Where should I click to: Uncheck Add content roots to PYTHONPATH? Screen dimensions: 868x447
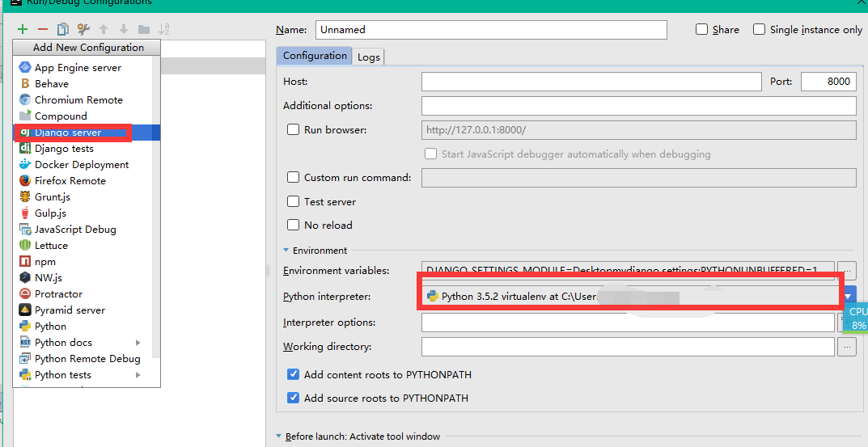pyautogui.click(x=293, y=374)
